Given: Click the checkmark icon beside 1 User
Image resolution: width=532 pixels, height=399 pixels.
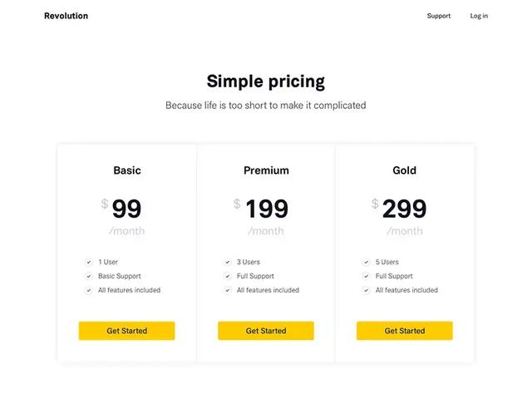Looking at the screenshot, I should (89, 263).
